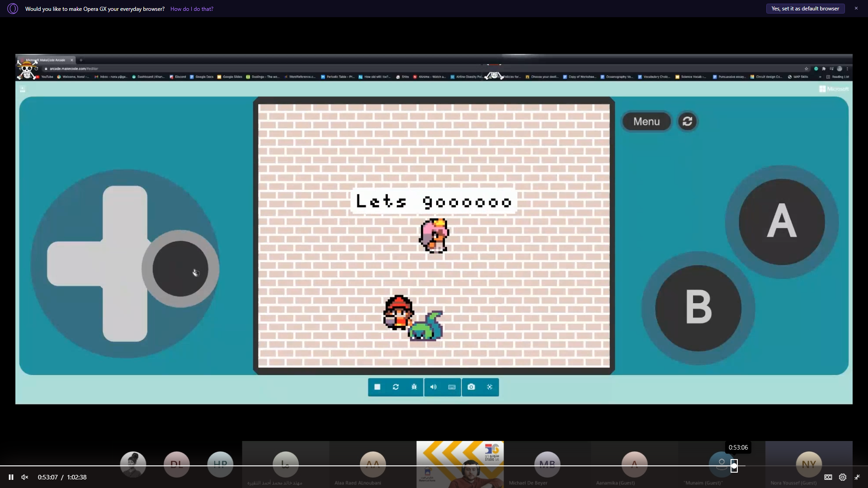Open the Inbox Gmail bookmark
Viewport: 868px width, 488px height.
(111, 77)
